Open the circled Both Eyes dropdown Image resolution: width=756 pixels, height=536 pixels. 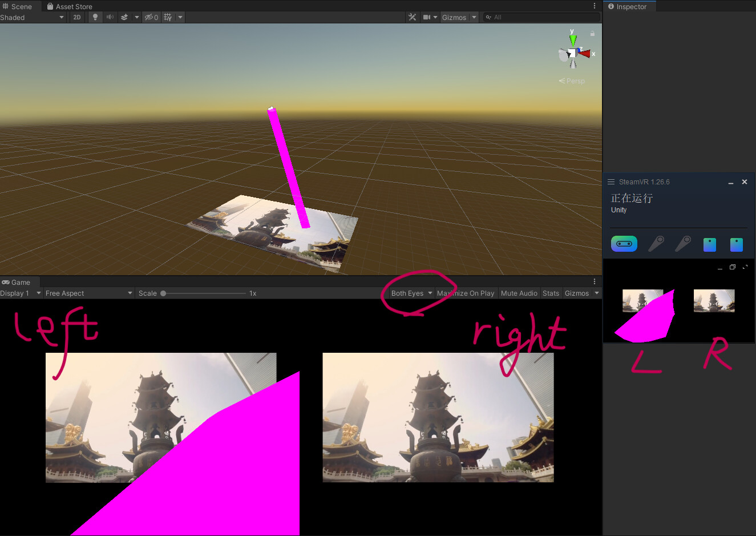tap(409, 293)
